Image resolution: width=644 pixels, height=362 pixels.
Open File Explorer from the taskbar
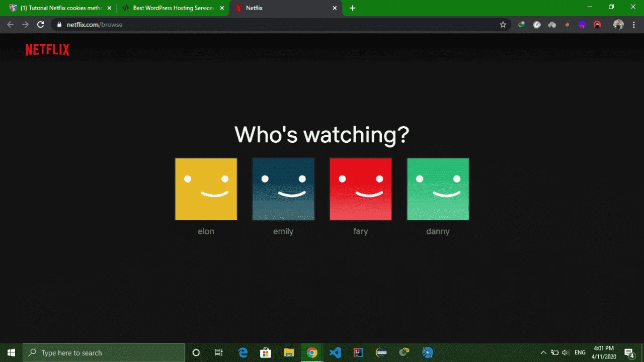[x=289, y=352]
